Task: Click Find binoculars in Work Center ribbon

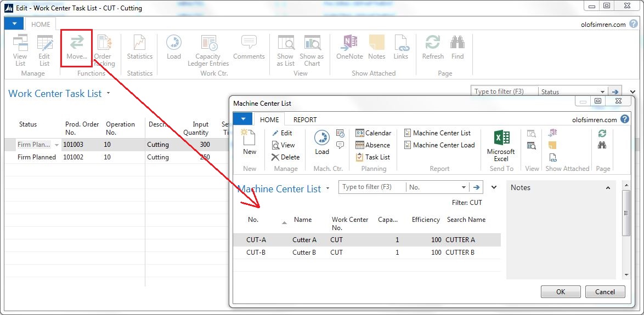Action: (x=457, y=47)
